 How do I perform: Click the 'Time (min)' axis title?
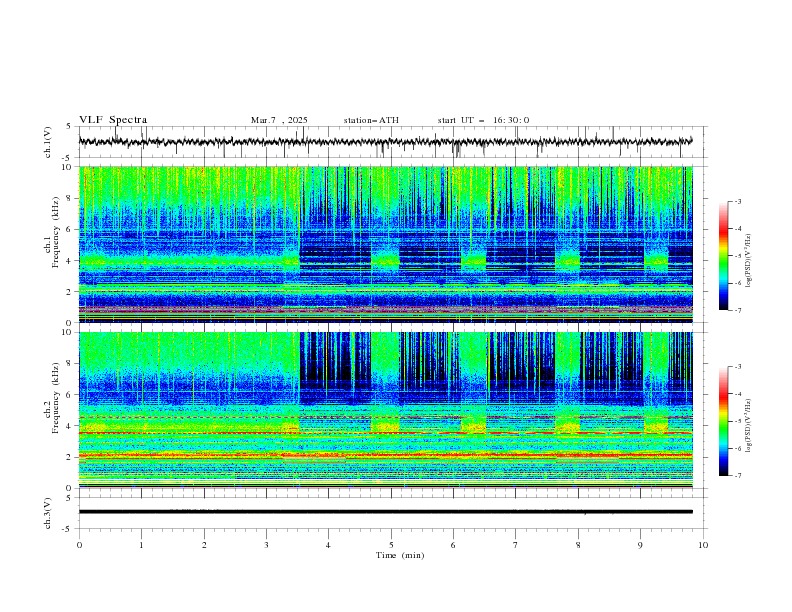[400, 555]
